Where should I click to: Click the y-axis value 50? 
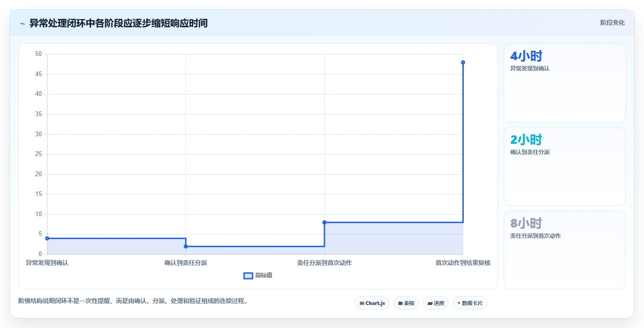38,54
